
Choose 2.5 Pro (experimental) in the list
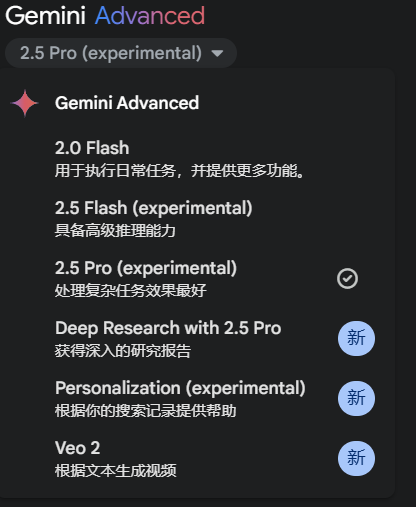(x=197, y=279)
